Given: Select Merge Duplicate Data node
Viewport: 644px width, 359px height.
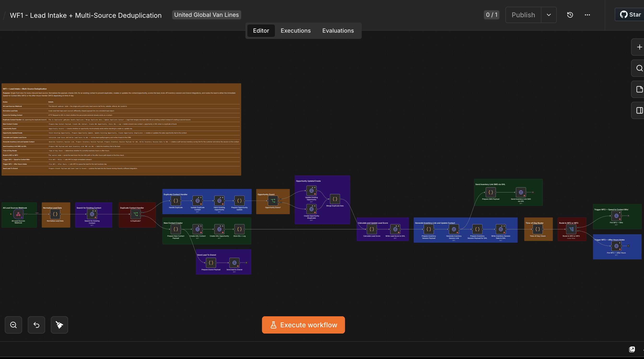Looking at the screenshot, I should click(x=335, y=199).
